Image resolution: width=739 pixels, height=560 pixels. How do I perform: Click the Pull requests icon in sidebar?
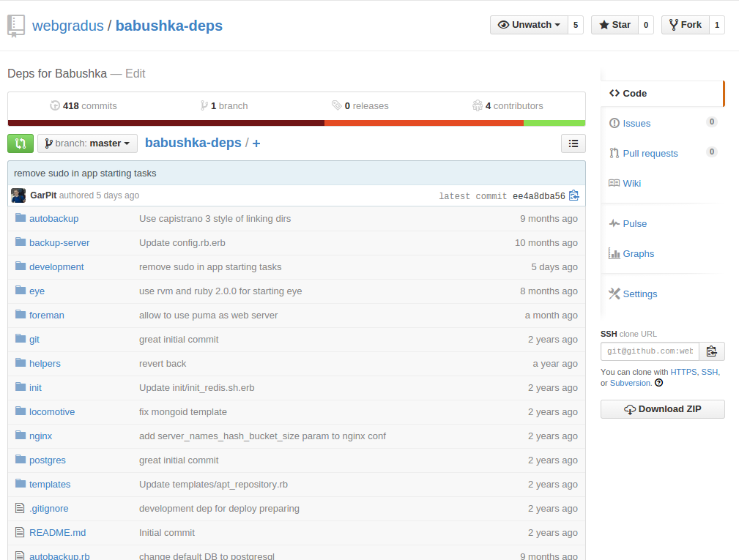pos(614,153)
